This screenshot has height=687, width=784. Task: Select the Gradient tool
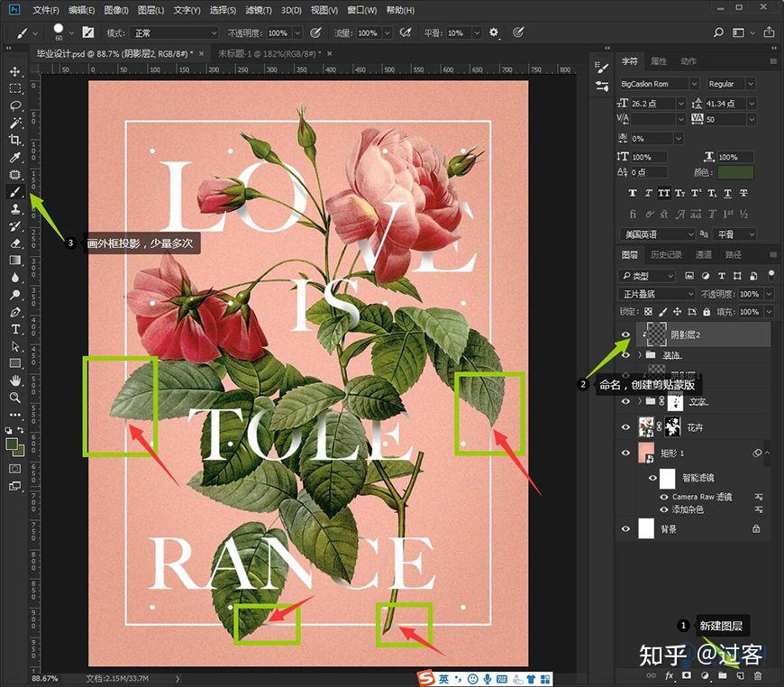[x=15, y=261]
